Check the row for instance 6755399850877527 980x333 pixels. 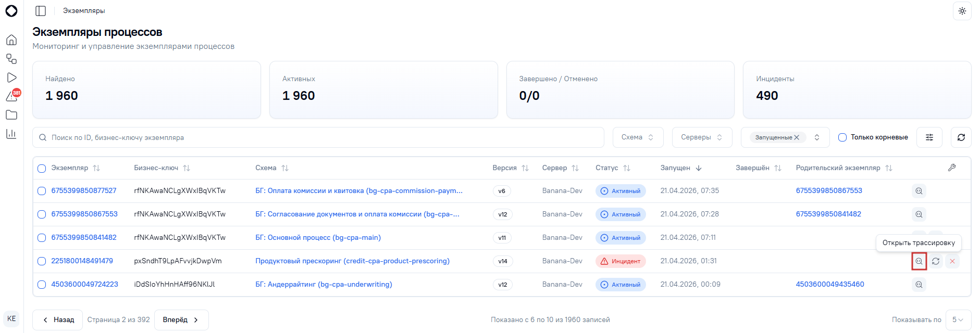42,191
